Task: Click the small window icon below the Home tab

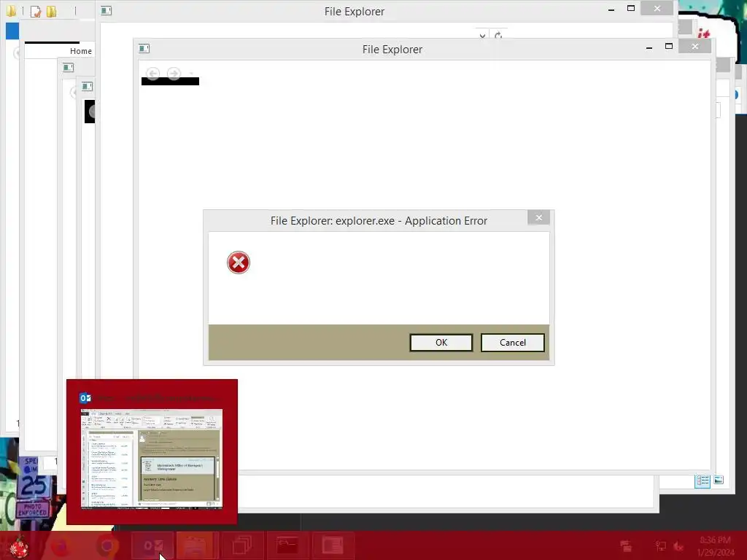Action: [x=68, y=68]
